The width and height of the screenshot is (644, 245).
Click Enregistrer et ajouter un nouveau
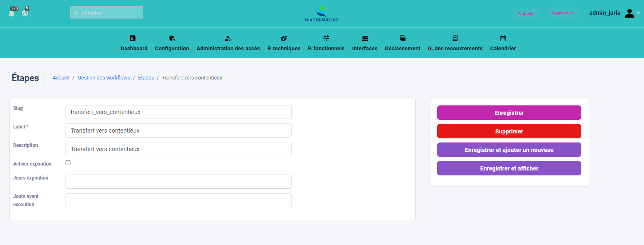509,150
